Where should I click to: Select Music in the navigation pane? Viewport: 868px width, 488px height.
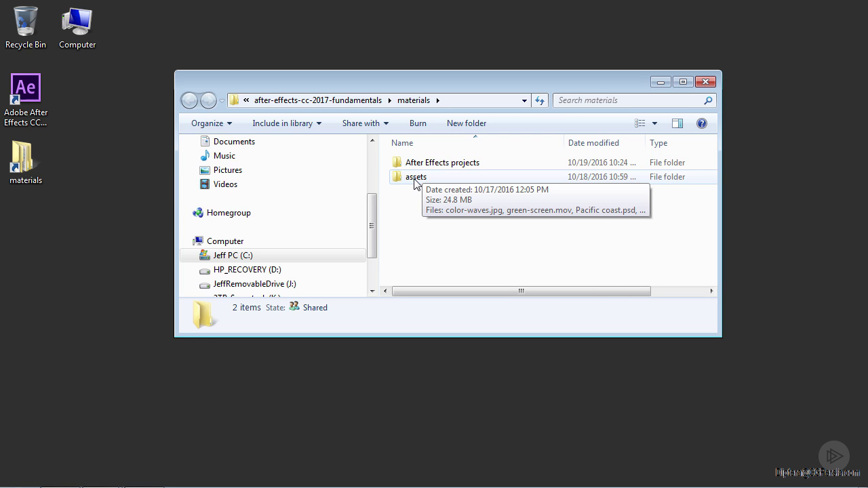224,156
